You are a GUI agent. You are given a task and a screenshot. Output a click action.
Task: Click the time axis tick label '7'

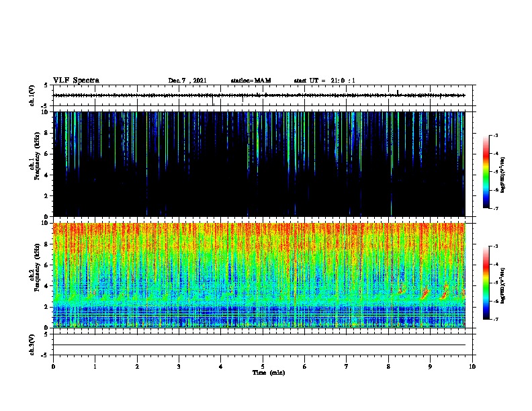347,367
